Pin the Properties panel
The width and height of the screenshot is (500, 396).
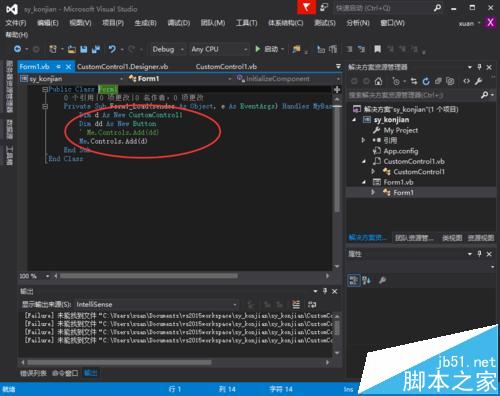[479, 254]
